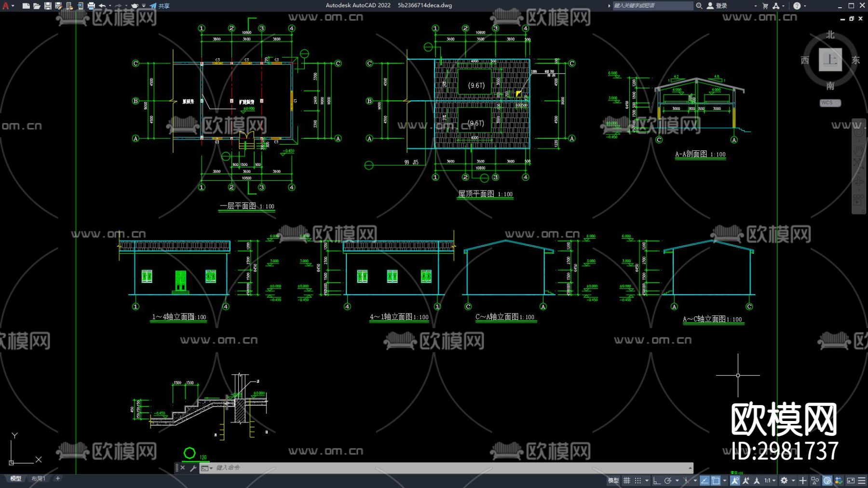Open command line customize wrench
Image resolution: width=868 pixels, height=488 pixels.
[x=193, y=468]
